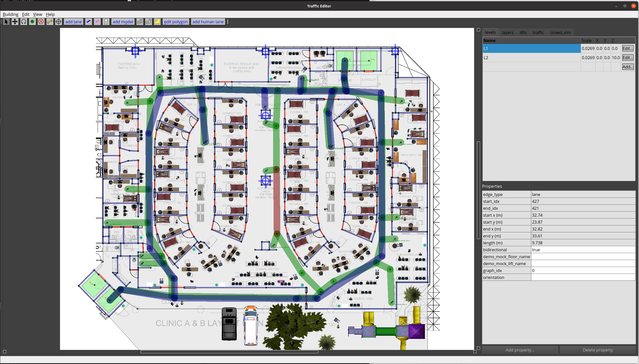Select the pink line tool
Screen dimensions: 639x364
point(97,22)
